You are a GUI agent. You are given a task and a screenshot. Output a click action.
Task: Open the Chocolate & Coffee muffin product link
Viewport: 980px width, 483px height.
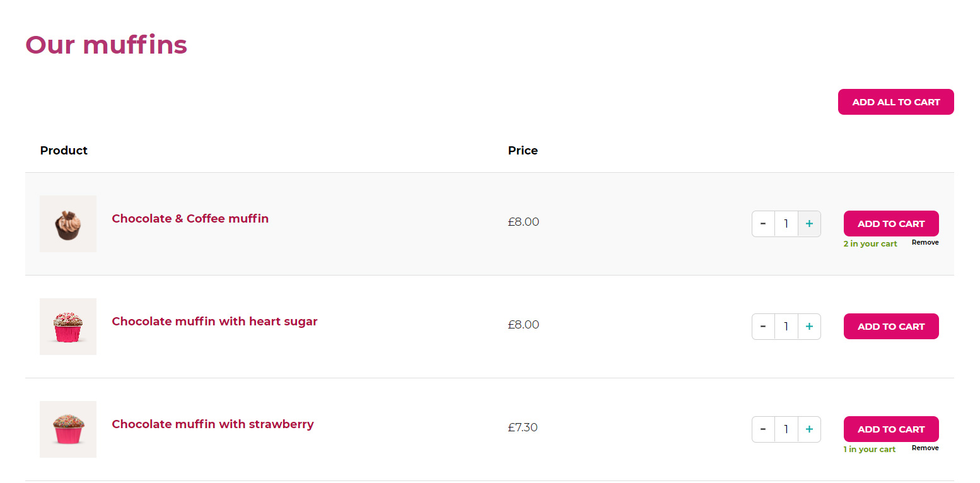tap(190, 219)
